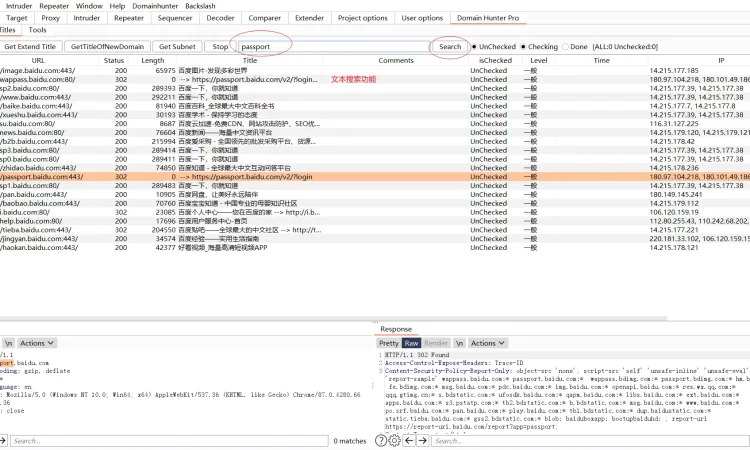Sort table by Status column header

pos(114,60)
